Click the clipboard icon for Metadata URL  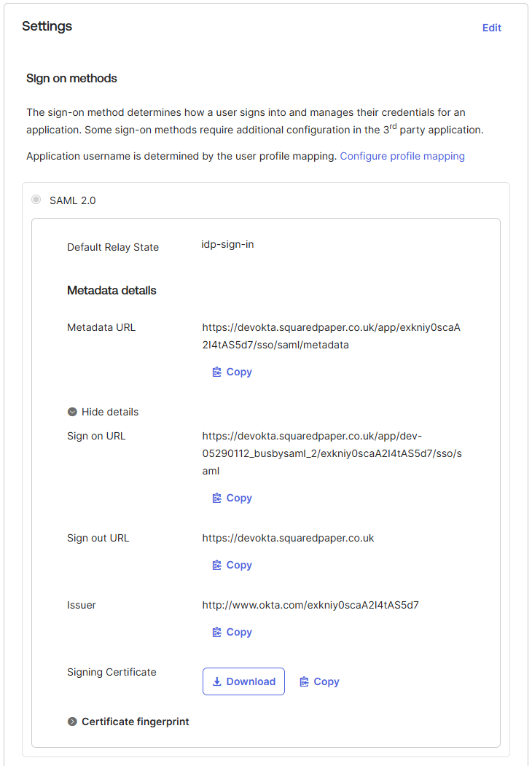217,372
